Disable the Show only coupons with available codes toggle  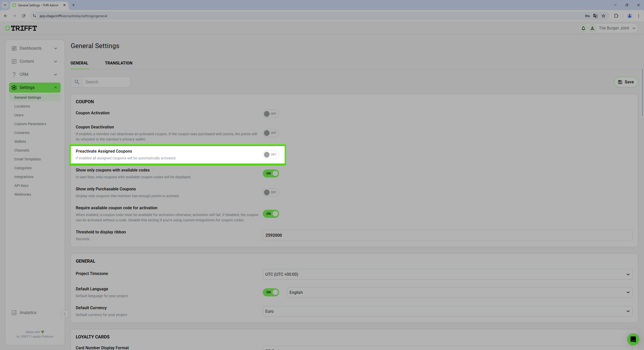pyautogui.click(x=271, y=173)
